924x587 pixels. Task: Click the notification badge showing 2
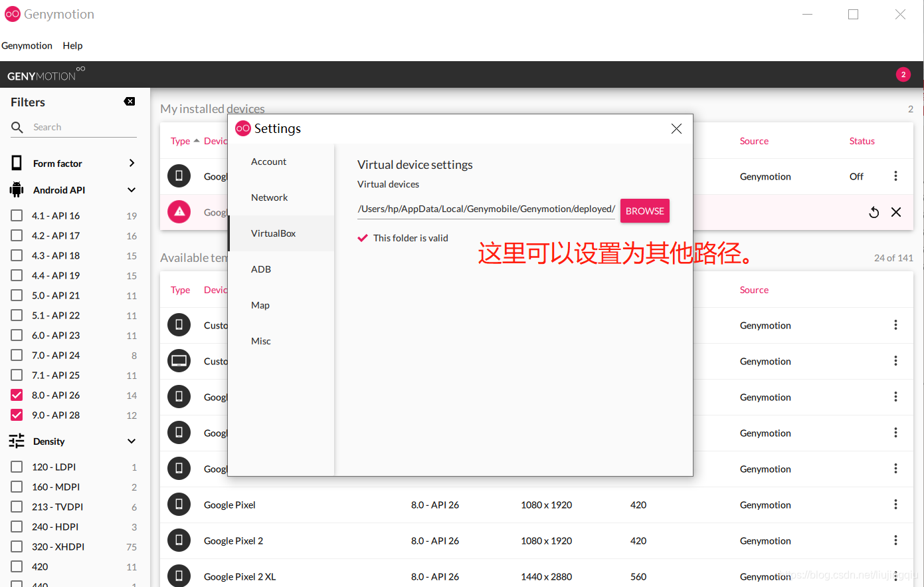(x=903, y=74)
